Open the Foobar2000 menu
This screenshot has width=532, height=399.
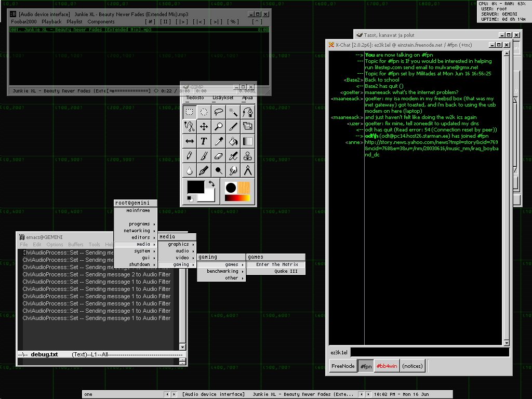click(x=24, y=22)
